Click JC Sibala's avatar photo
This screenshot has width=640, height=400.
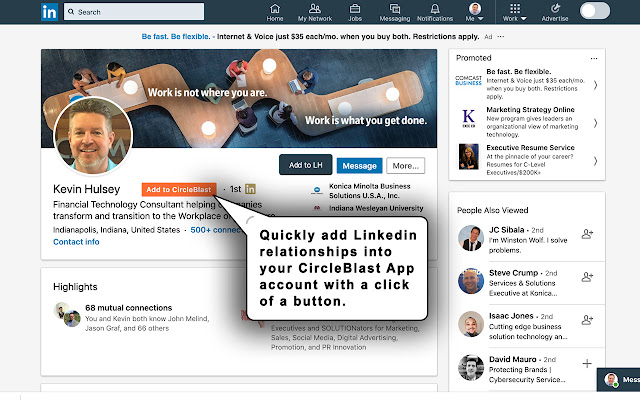[471, 238]
